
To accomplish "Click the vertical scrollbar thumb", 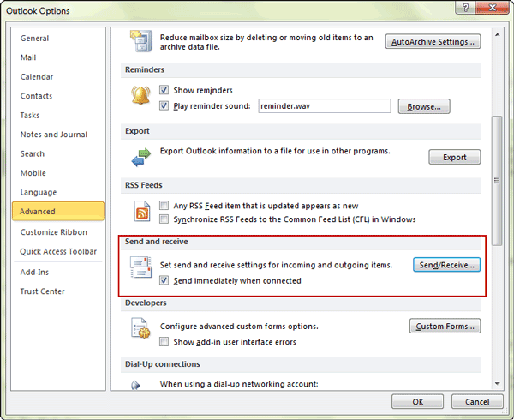I will 497,180.
